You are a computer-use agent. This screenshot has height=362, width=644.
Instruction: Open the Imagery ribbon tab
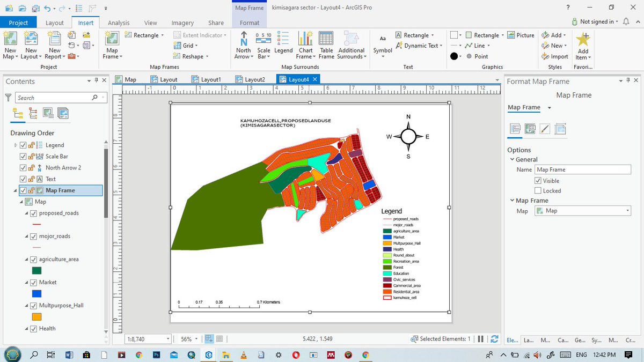[182, 23]
